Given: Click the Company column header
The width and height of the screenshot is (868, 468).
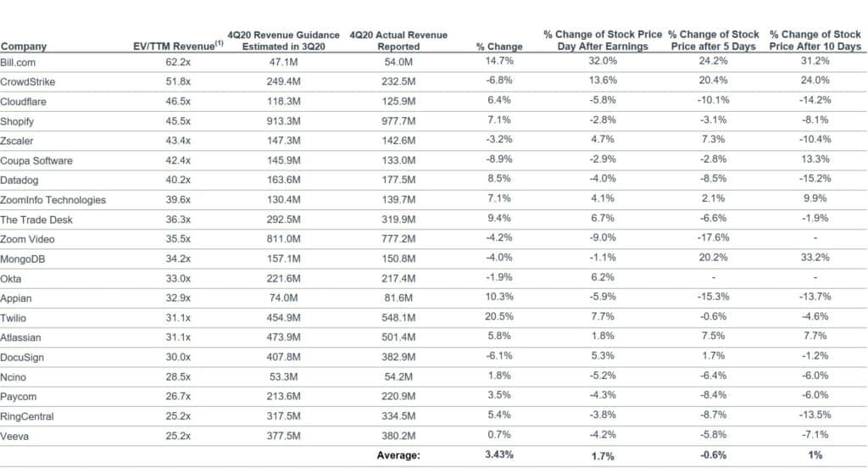Looking at the screenshot, I should pos(24,47).
